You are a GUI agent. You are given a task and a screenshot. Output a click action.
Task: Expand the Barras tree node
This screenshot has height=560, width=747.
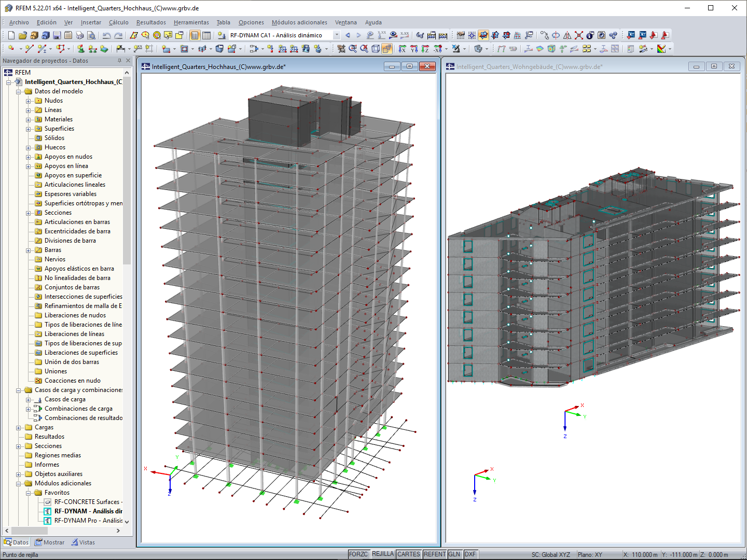[x=29, y=250]
